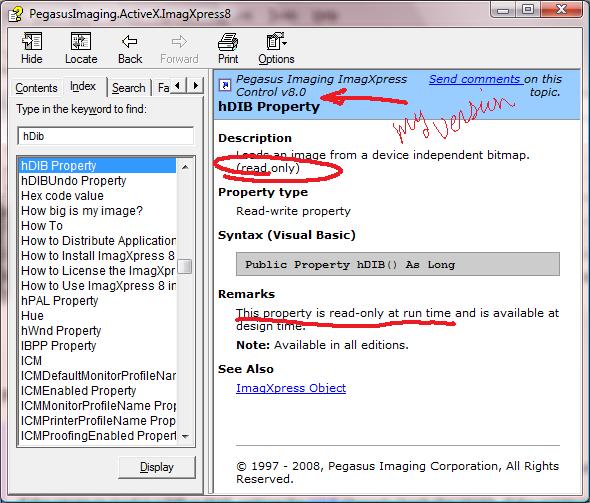Click the keyword input field containing hDib

click(x=106, y=136)
